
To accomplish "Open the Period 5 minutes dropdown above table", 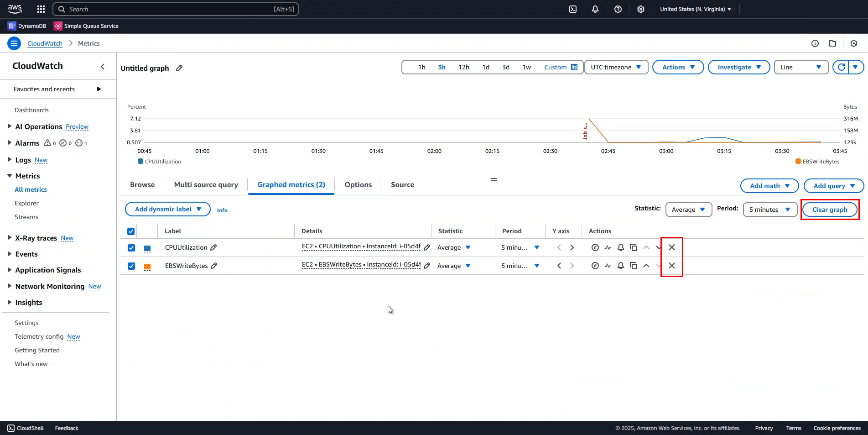I will click(x=770, y=210).
